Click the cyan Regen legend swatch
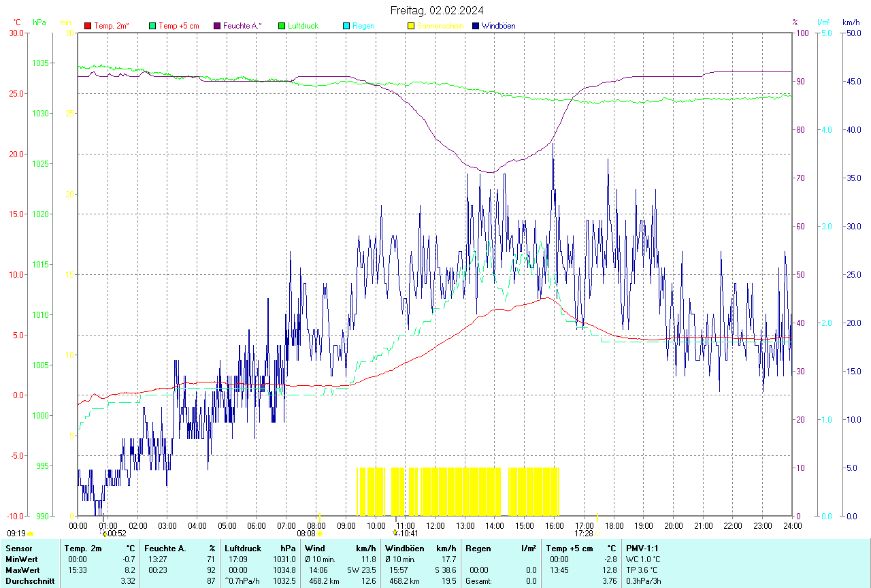The width and height of the screenshot is (871, 588). point(346,26)
